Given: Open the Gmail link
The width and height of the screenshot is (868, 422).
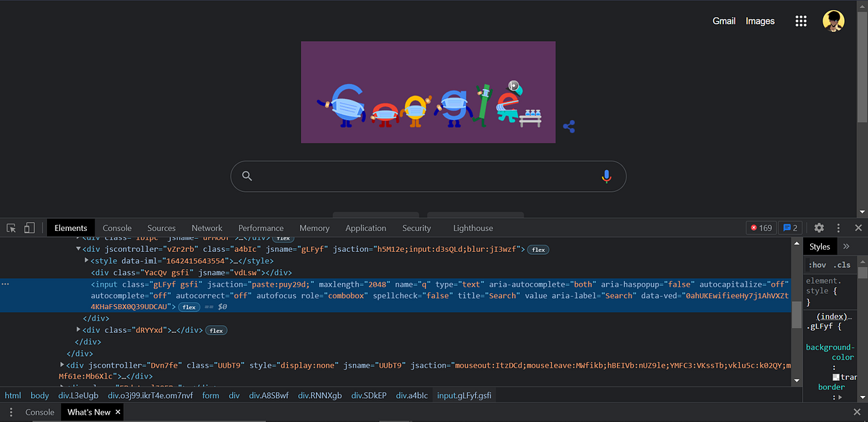Looking at the screenshot, I should point(724,21).
